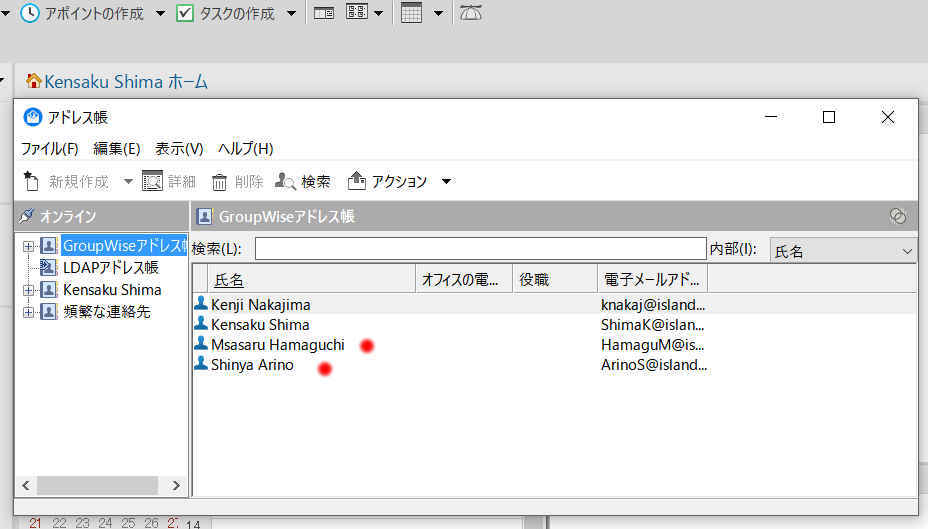Viewport: 928px width, 529px height.
Task: Click the 削除 text button
Action: coord(249,182)
